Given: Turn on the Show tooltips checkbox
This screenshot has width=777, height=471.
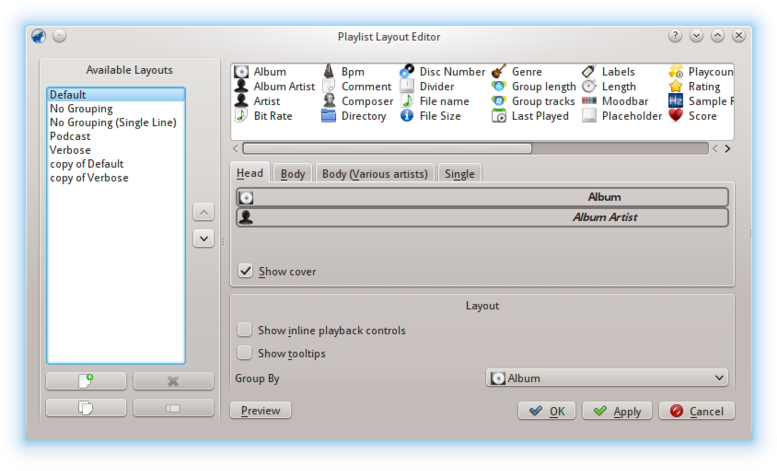Looking at the screenshot, I should click(245, 353).
